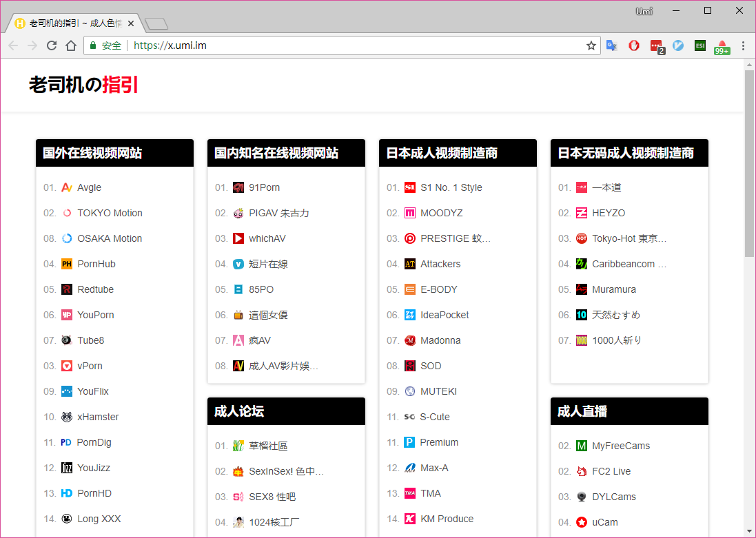Click the browser back arrow button
Image resolution: width=756 pixels, height=538 pixels.
(13, 45)
